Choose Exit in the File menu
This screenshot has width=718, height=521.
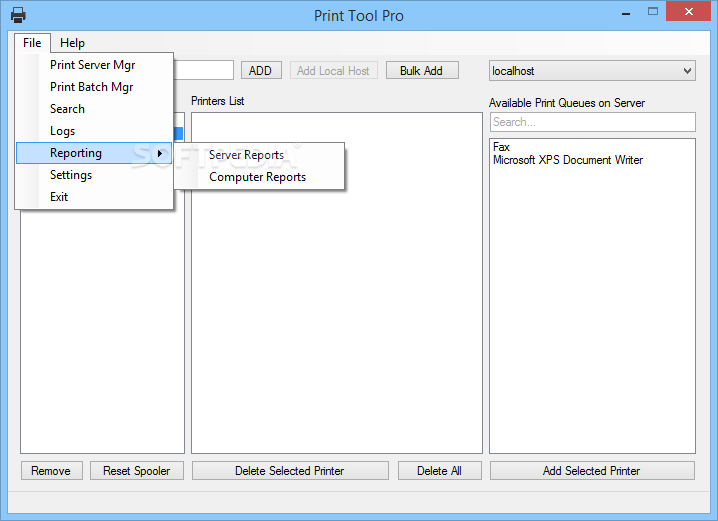94,197
